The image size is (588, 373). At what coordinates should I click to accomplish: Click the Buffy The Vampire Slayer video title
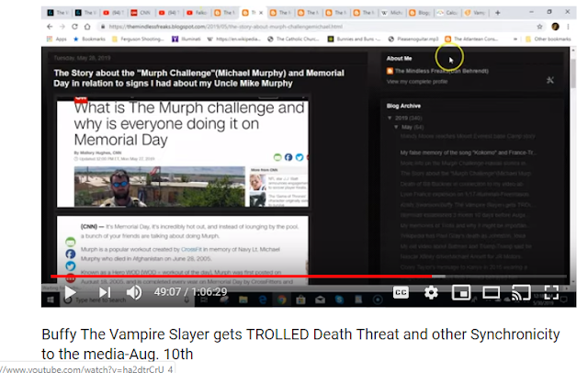[x=300, y=344]
